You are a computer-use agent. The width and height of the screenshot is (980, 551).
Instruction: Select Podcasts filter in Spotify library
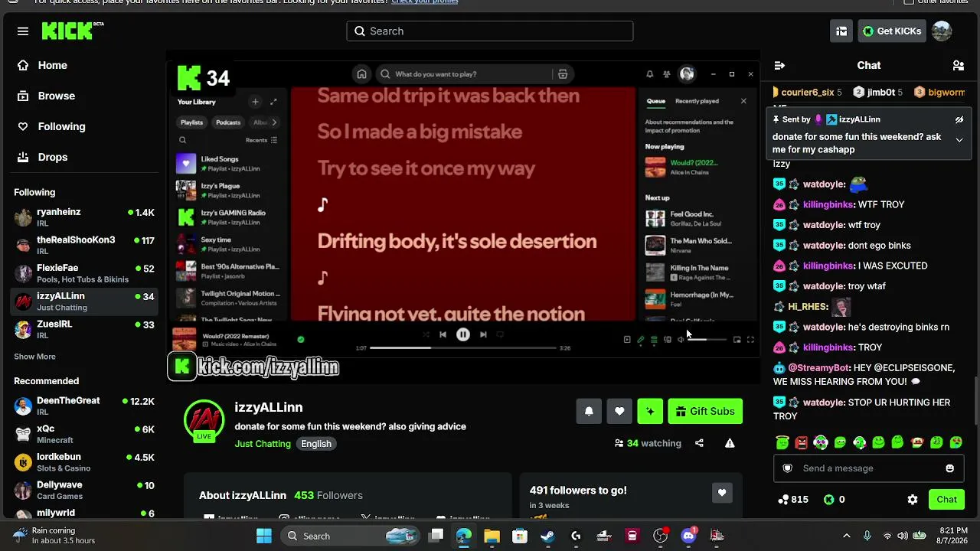[228, 122]
